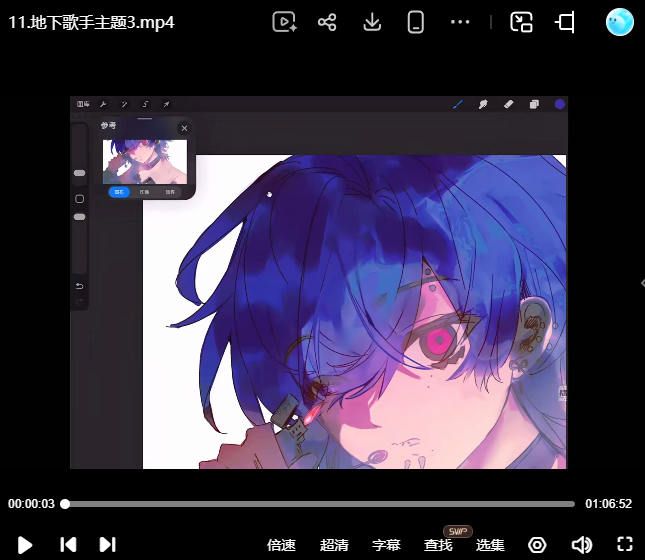
Task: Skip to previous video
Action: (68, 544)
